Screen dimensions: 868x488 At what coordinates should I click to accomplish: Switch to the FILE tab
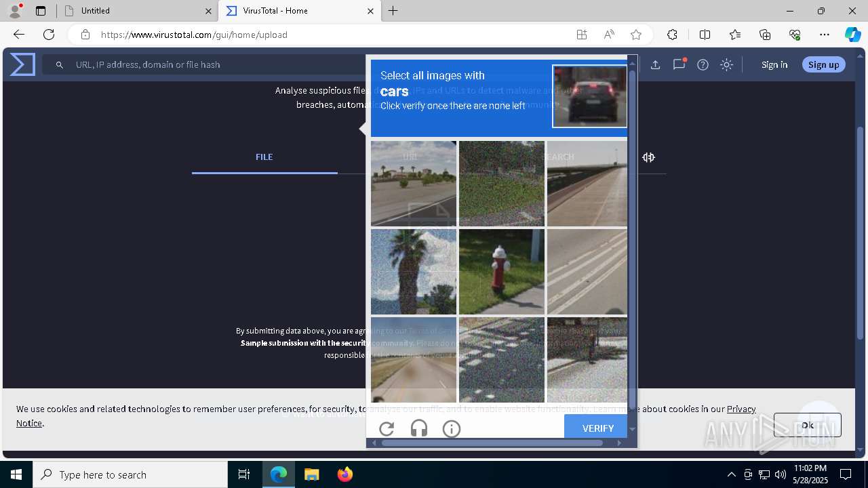tap(264, 157)
